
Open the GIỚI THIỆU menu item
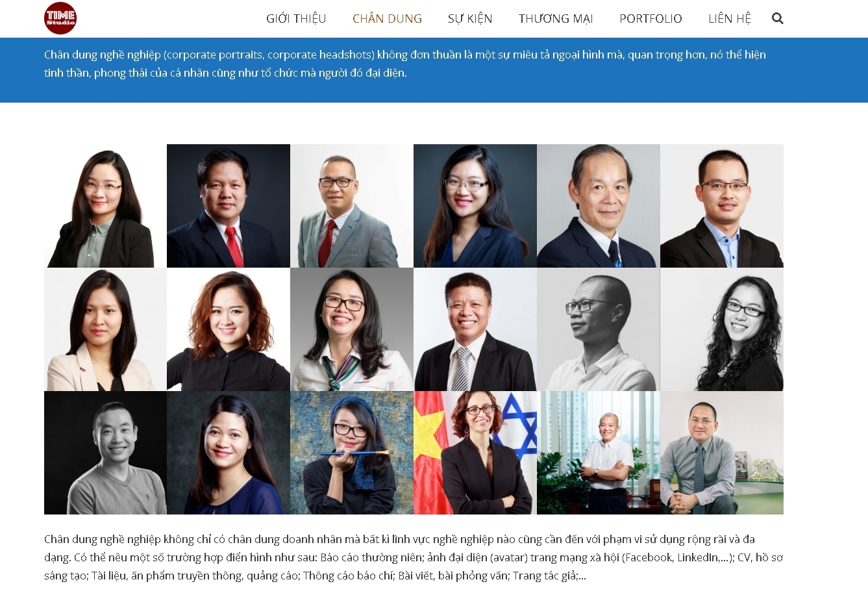(x=296, y=18)
